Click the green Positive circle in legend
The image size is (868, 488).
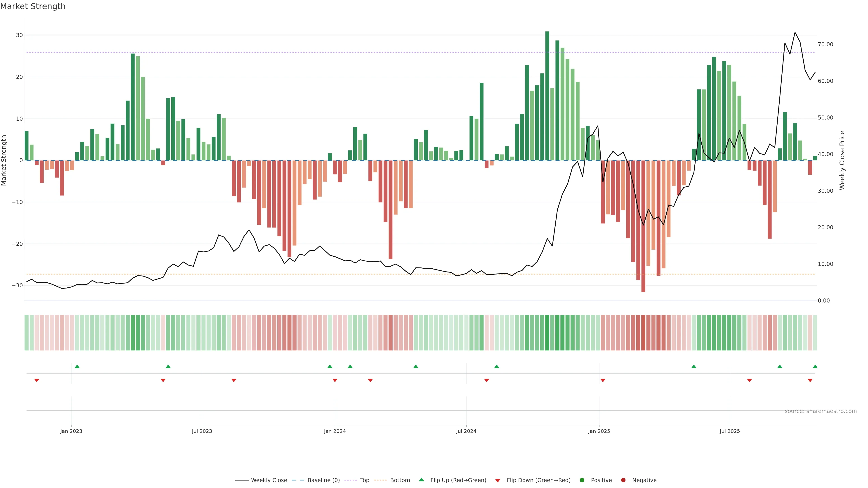[x=582, y=480]
